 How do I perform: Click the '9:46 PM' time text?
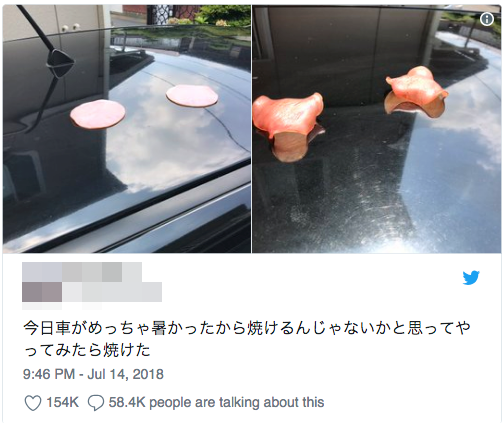click(49, 374)
